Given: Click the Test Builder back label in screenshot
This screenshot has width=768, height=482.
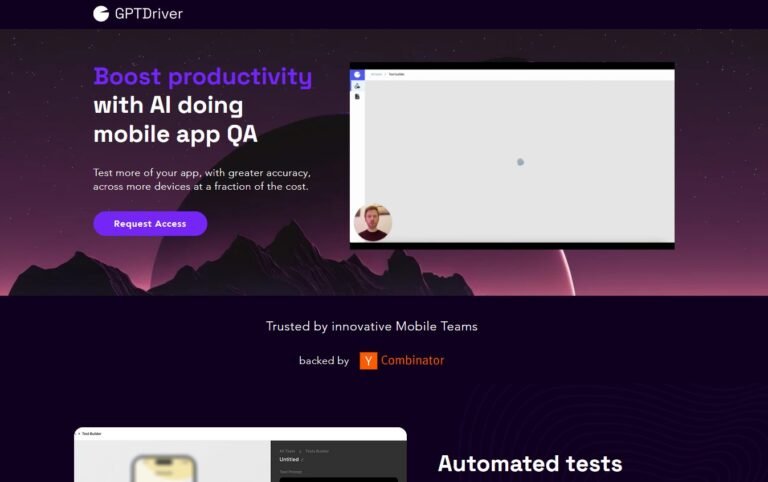Looking at the screenshot, I should 90,434.
